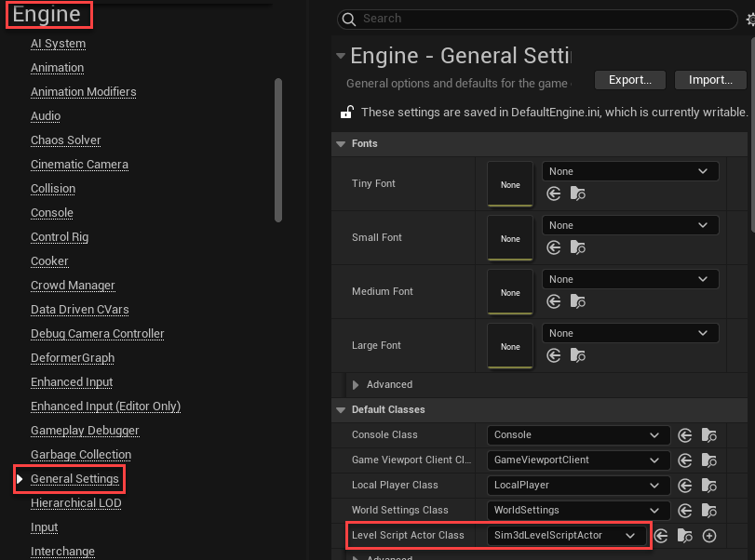Open the Tiny Font None dropdown
755x560 pixels.
pos(629,171)
